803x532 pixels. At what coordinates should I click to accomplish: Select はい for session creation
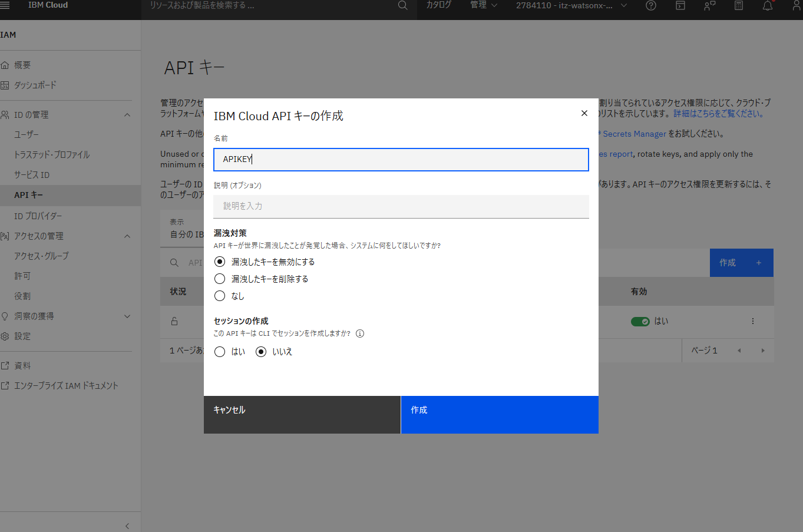[x=220, y=352]
